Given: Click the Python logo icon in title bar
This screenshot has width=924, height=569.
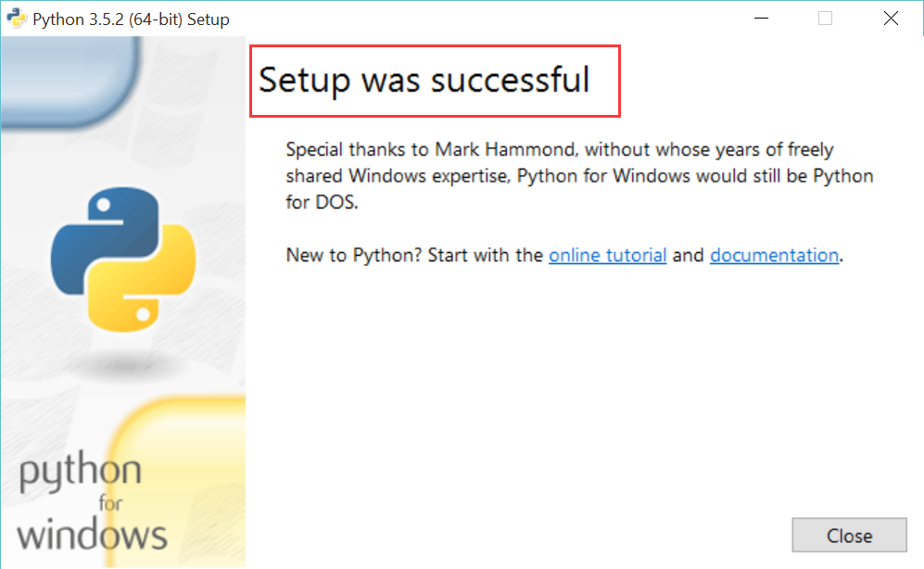Looking at the screenshot, I should click(x=17, y=18).
